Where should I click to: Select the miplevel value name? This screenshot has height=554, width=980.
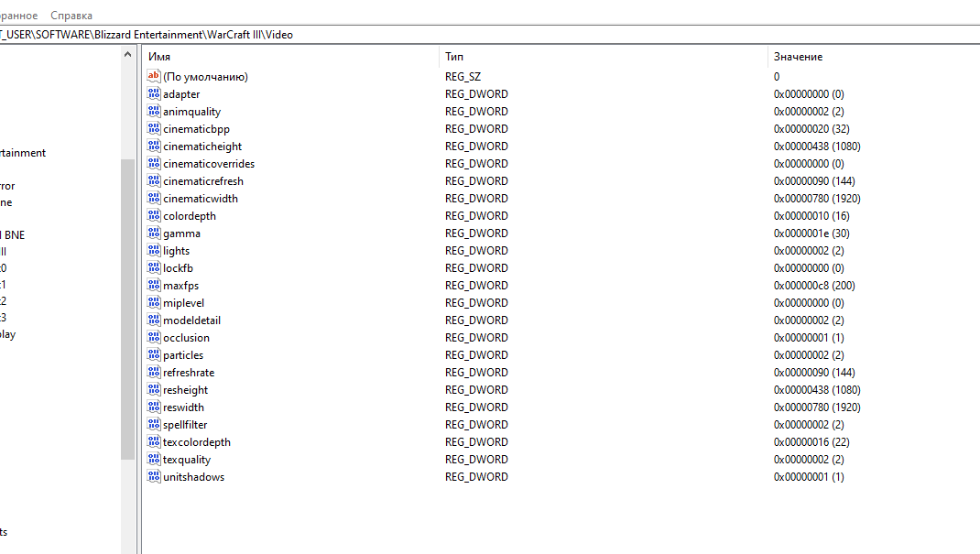[184, 302]
